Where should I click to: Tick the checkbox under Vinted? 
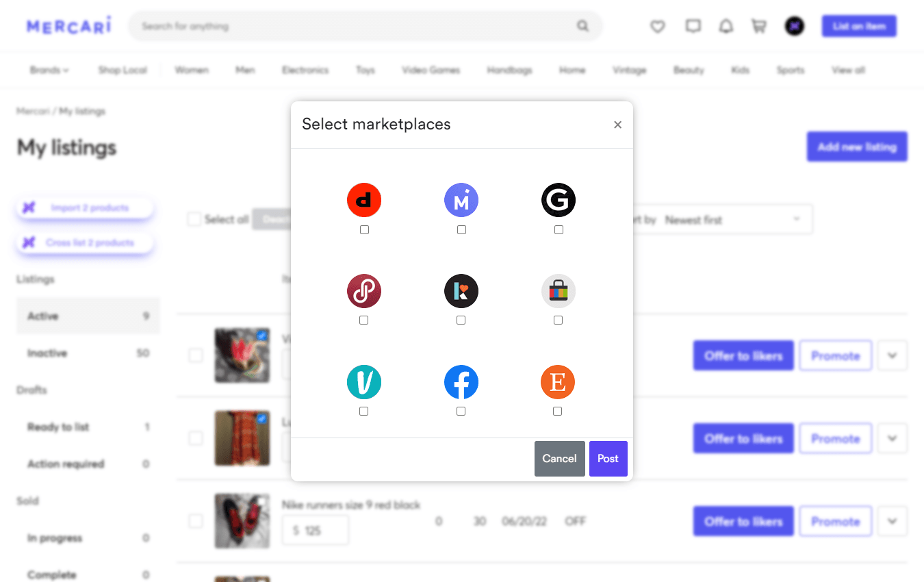[x=363, y=412]
